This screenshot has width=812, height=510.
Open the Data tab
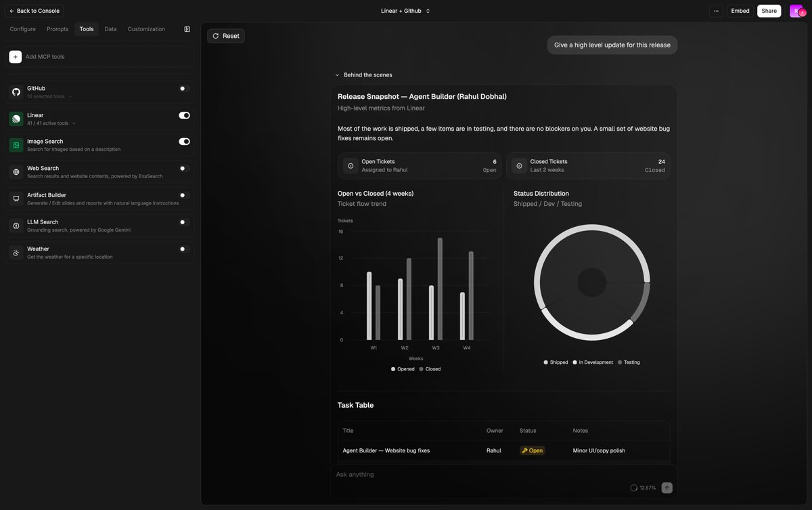tap(110, 29)
